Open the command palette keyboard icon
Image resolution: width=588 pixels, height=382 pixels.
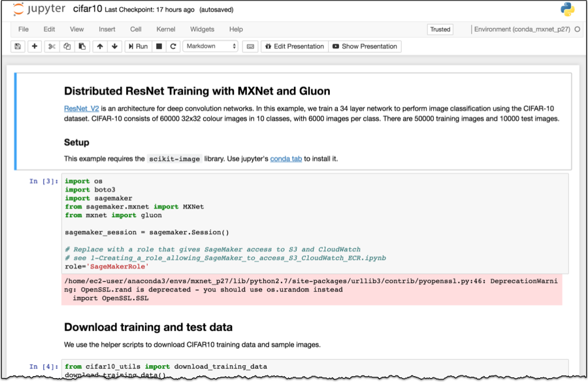coord(250,46)
